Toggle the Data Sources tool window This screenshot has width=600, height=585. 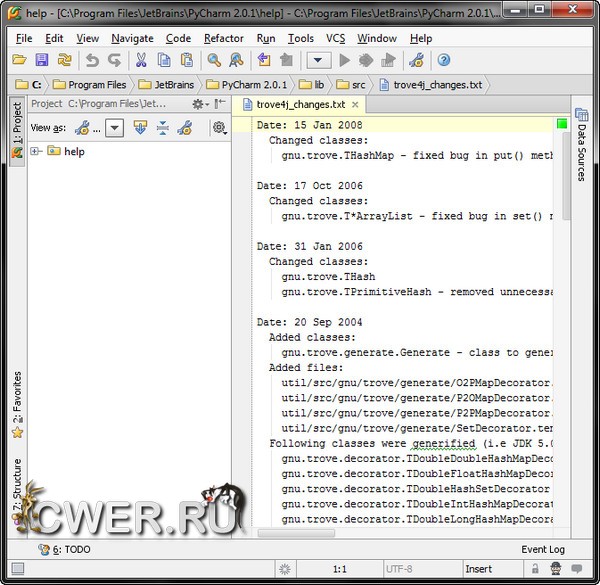pos(582,145)
